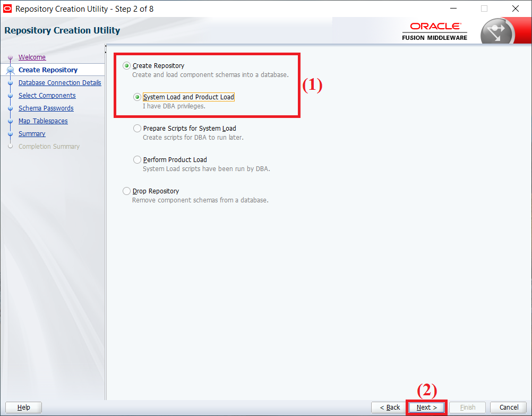This screenshot has height=416, width=532.
Task: Click 'Create and load component schemas' description
Action: pos(210,75)
